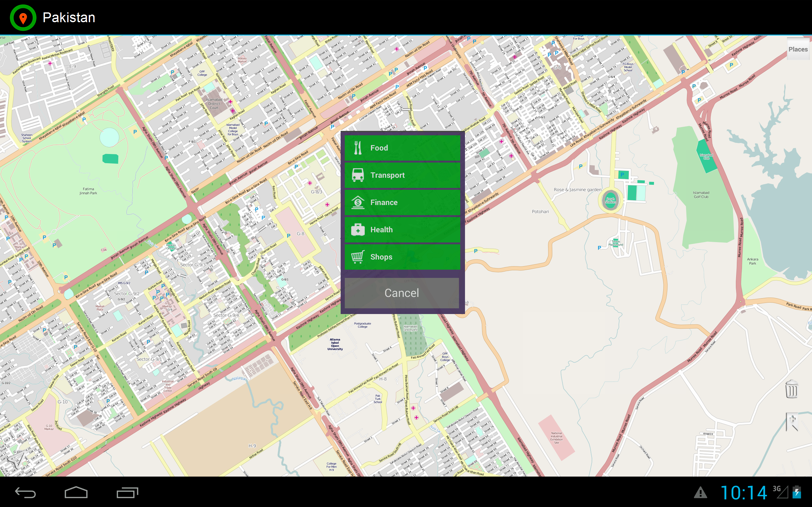Select the Food fork-and-knife icon
This screenshot has height=507, width=812.
358,148
